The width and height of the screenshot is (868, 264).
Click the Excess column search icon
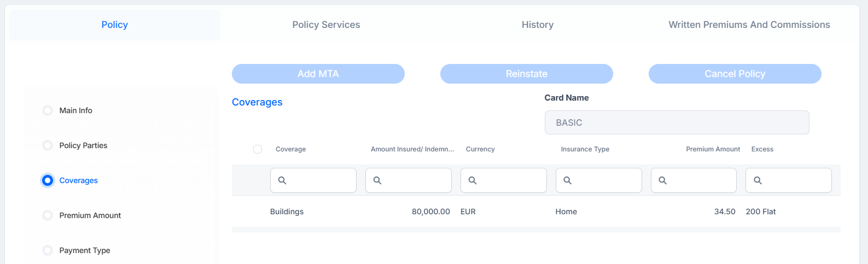[758, 180]
